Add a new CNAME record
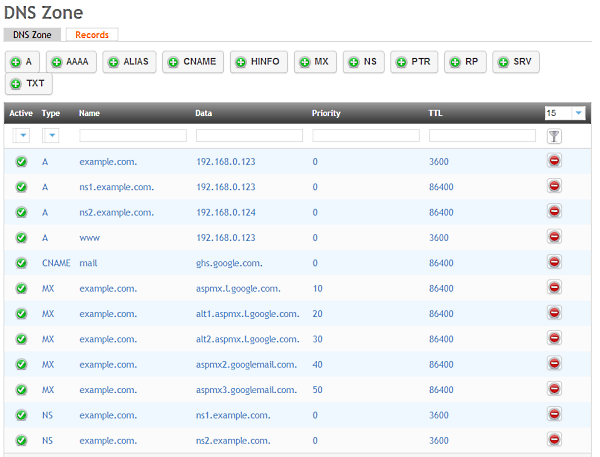 pyautogui.click(x=193, y=62)
